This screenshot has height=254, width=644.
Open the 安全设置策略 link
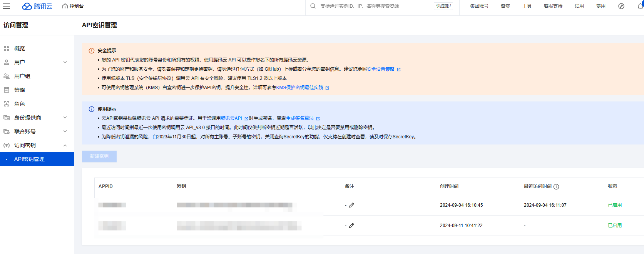point(381,69)
